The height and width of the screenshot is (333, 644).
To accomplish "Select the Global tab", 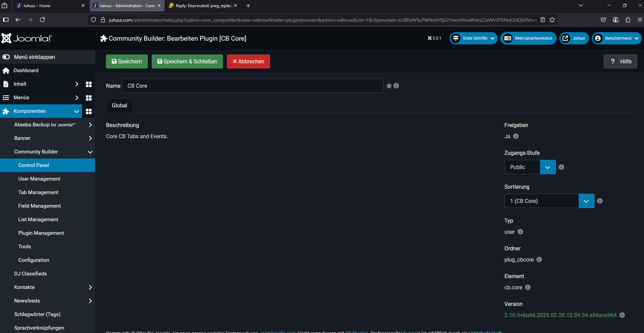I will pos(119,105).
